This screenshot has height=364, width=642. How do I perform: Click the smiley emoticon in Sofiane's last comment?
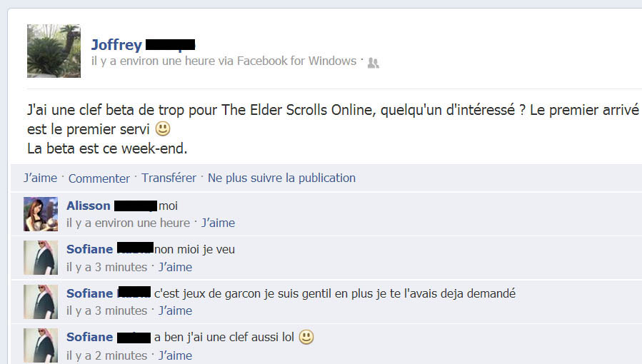pyautogui.click(x=306, y=337)
